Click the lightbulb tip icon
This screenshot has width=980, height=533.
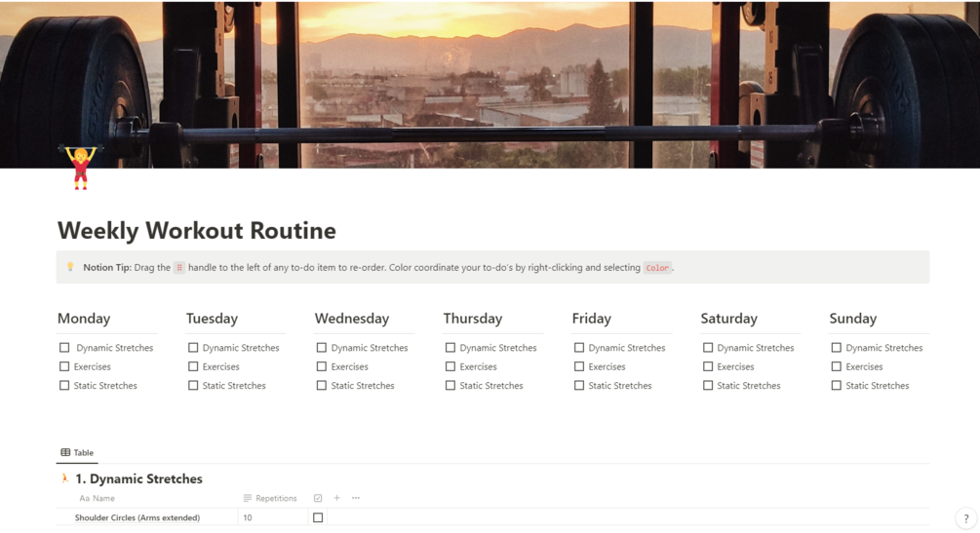tap(70, 267)
